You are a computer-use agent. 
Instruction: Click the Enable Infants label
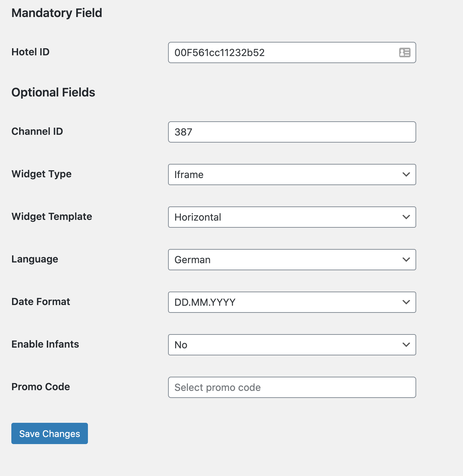click(45, 344)
